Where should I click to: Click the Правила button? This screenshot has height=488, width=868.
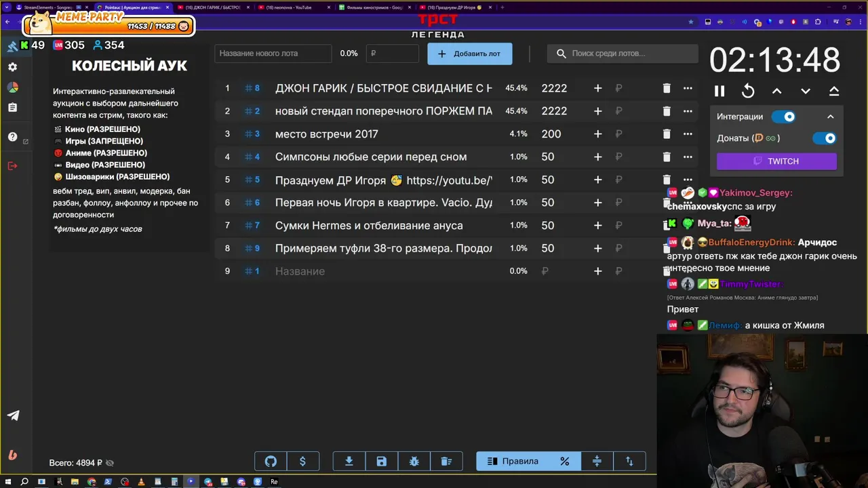pyautogui.click(x=513, y=462)
